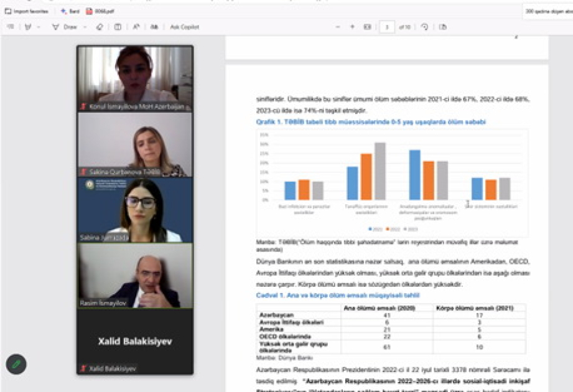Select the Draw tool
The image size is (573, 392).
click(x=65, y=27)
